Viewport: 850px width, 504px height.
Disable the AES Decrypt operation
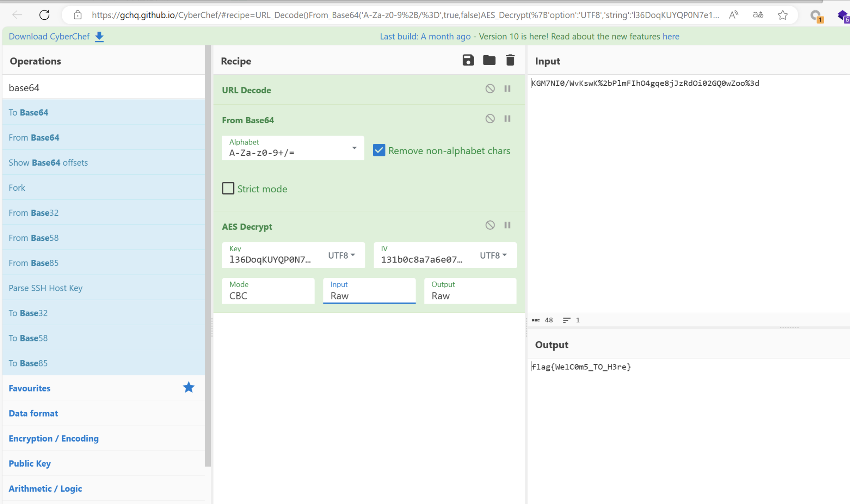(490, 225)
